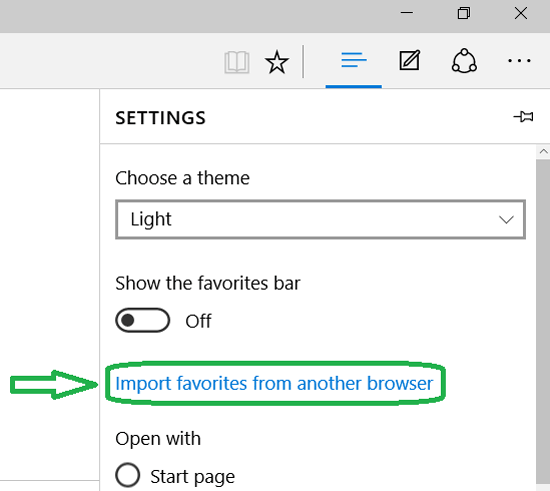
Task: Minimize the Edge window
Action: pos(407,13)
